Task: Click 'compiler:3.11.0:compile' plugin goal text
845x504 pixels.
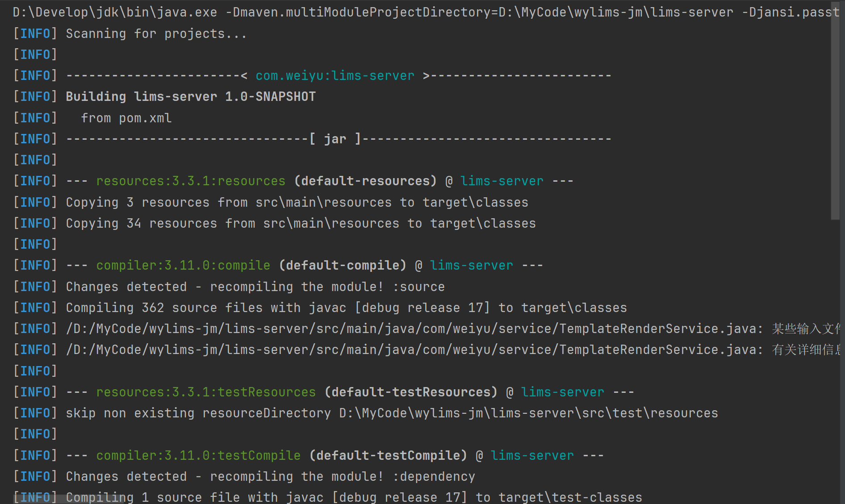Action: [x=183, y=266]
